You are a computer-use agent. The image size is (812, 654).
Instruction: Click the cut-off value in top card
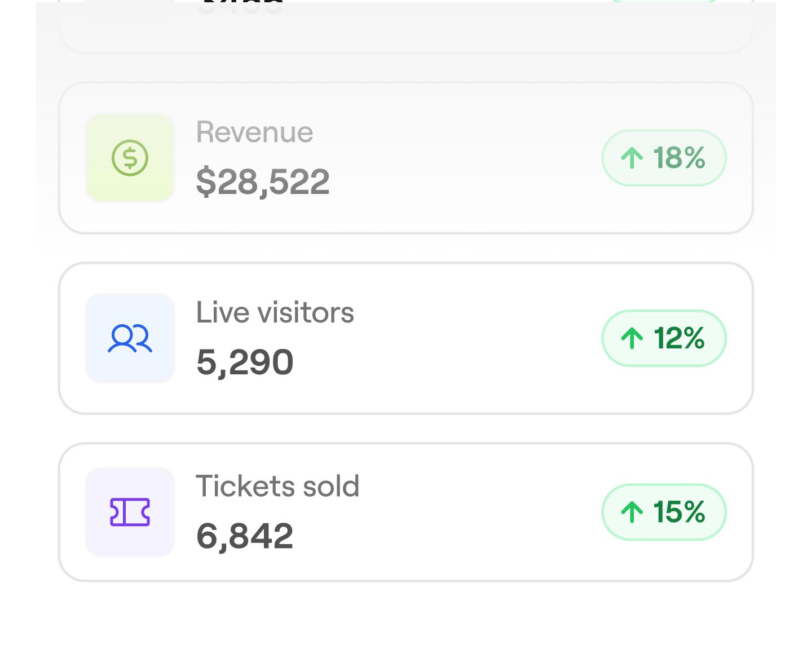[241, 7]
